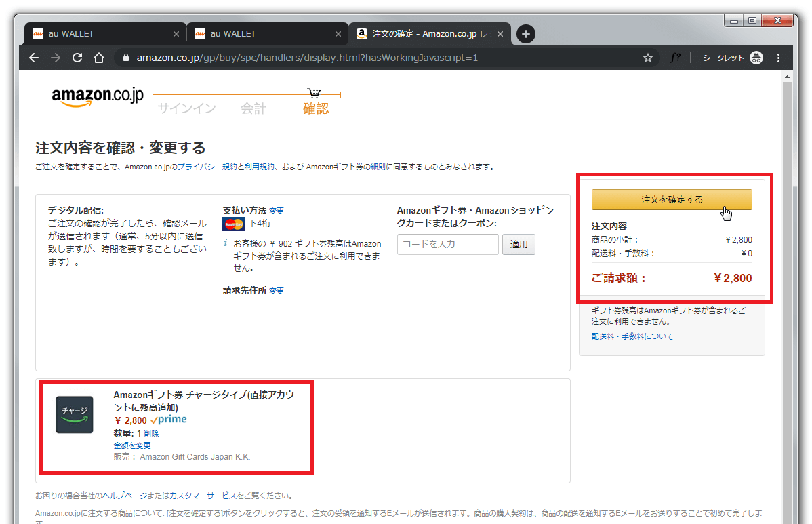812x524 pixels.
Task: Click the Amazon gift card チャージ thumbnail
Action: pos(75,414)
